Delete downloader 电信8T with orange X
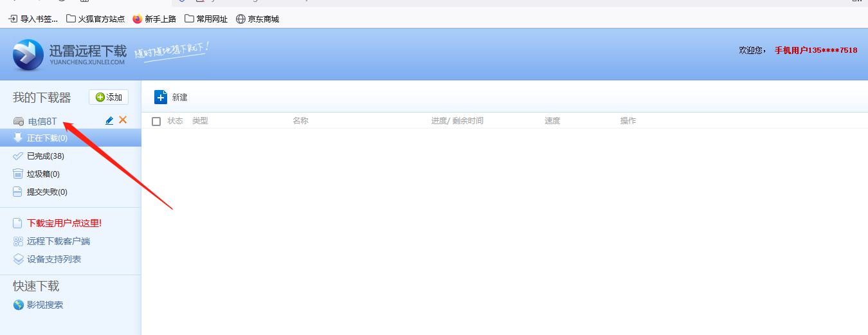This screenshot has width=868, height=335. 123,120
